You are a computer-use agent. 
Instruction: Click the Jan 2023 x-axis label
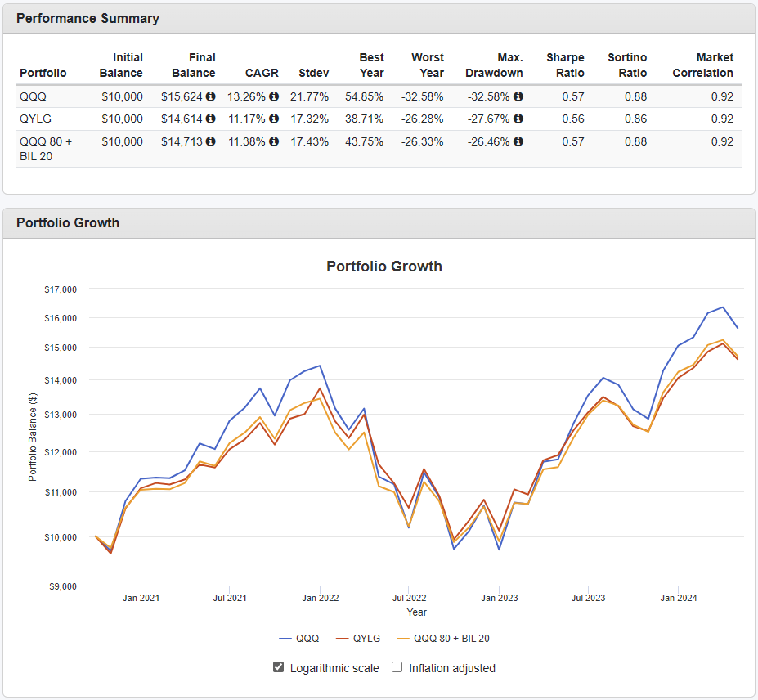coord(500,598)
